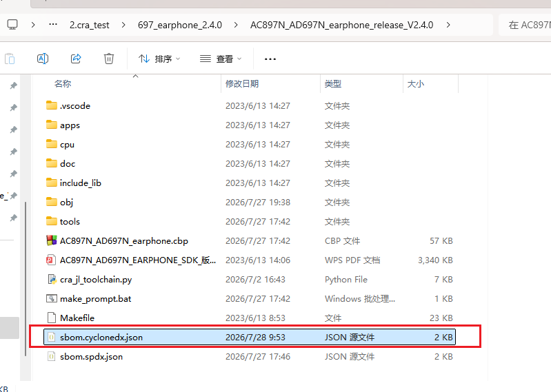
Task: Click the JSON icon of sbom.cyclonedx.json
Action: (x=52, y=337)
